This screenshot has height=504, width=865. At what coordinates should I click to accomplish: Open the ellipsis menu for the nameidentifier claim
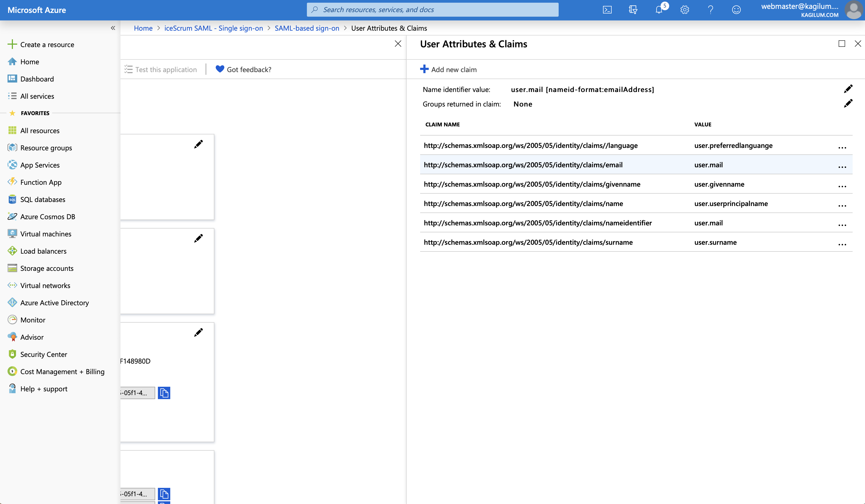pyautogui.click(x=842, y=225)
